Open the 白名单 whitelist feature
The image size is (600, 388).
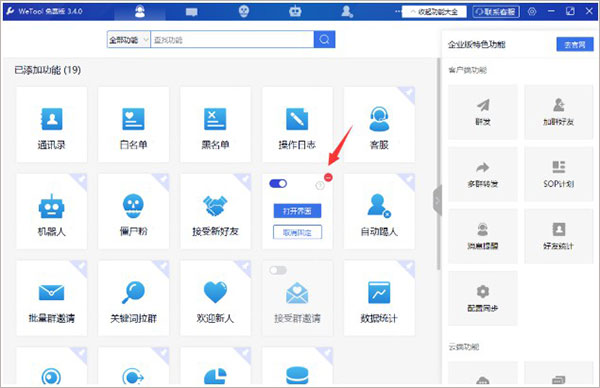(x=133, y=125)
